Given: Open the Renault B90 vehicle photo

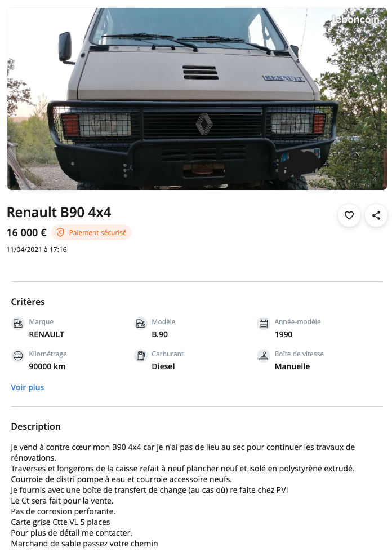Looking at the screenshot, I should (197, 99).
